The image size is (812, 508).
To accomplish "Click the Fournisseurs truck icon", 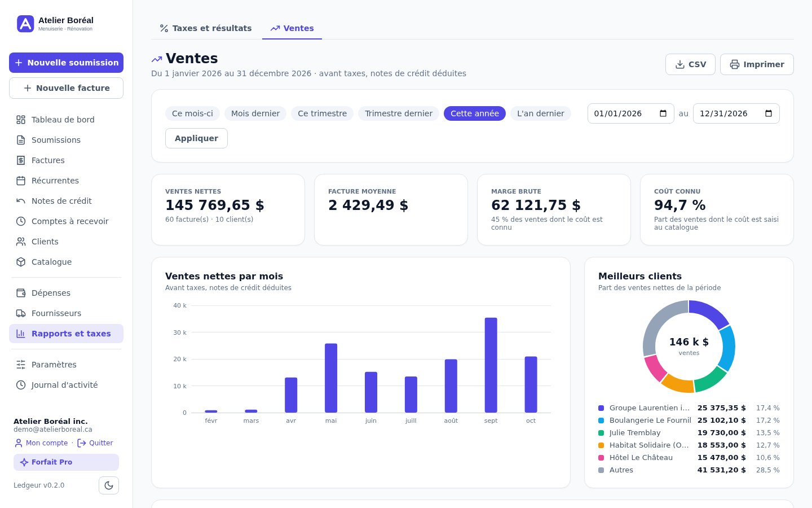I will coord(21,313).
